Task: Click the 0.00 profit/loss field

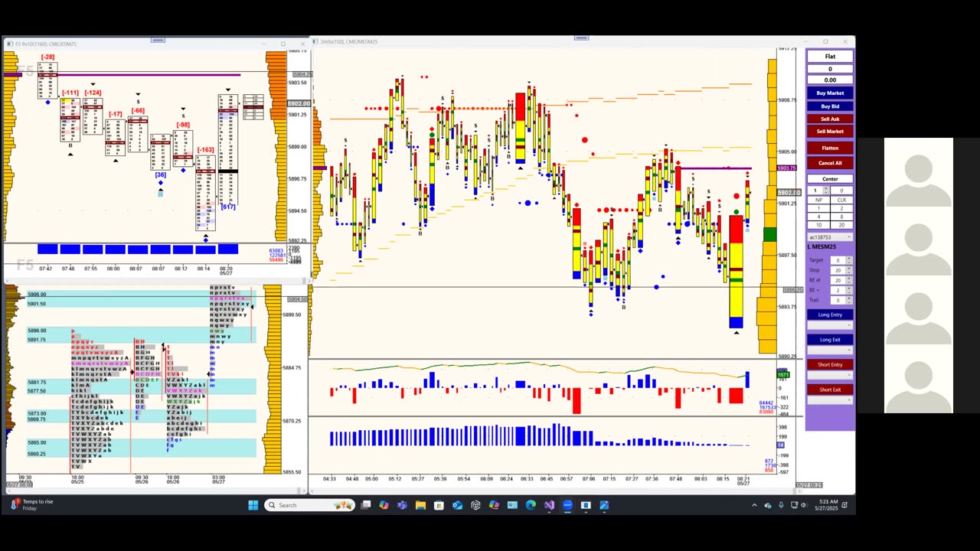Action: [830, 80]
